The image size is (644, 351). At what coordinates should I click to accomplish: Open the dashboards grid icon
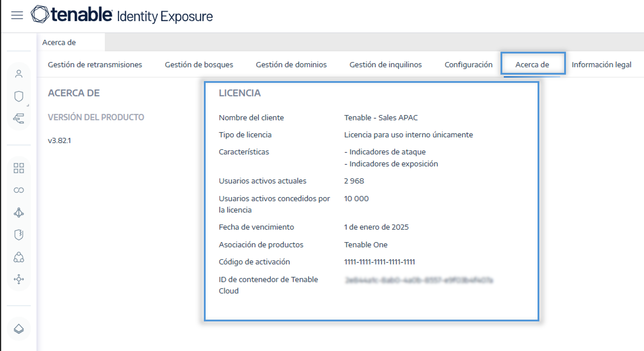pos(19,168)
